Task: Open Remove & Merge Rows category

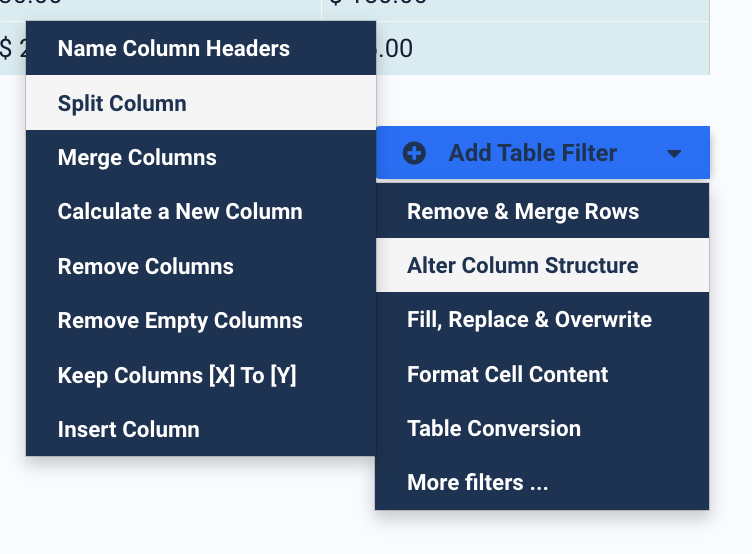Action: coord(542,211)
